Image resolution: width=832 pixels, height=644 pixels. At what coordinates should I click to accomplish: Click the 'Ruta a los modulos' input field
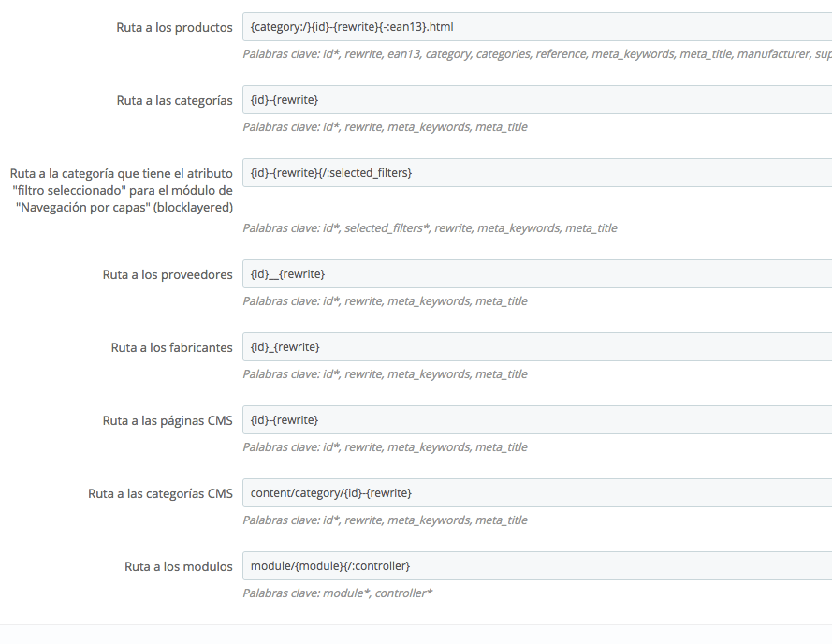pos(537,566)
